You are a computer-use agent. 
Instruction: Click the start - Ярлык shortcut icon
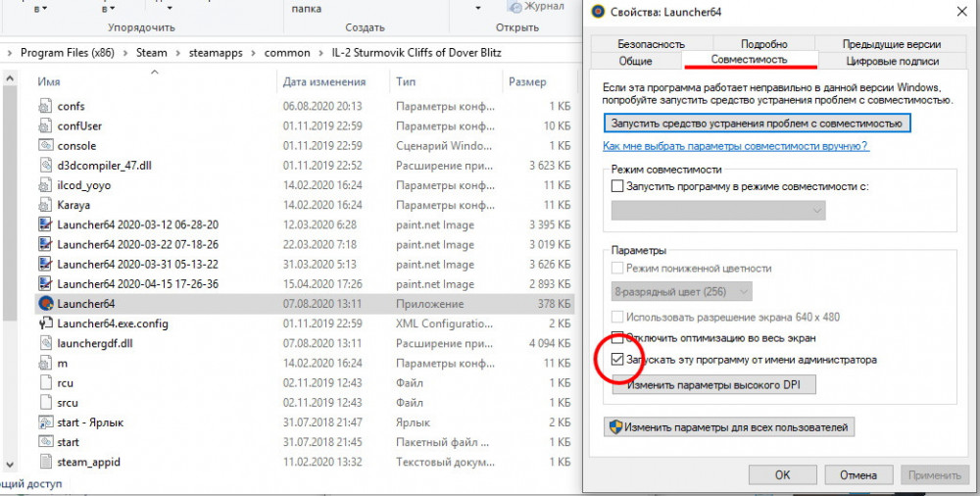[45, 422]
